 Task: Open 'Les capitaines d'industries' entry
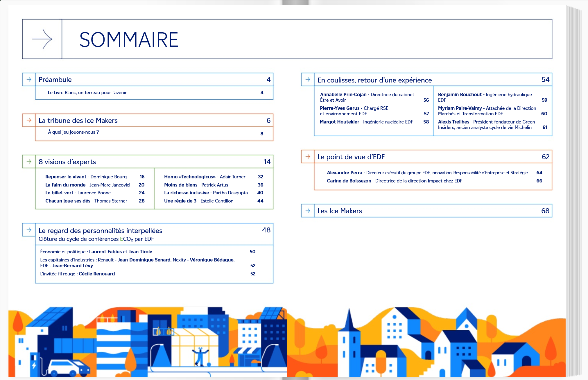[x=137, y=263]
